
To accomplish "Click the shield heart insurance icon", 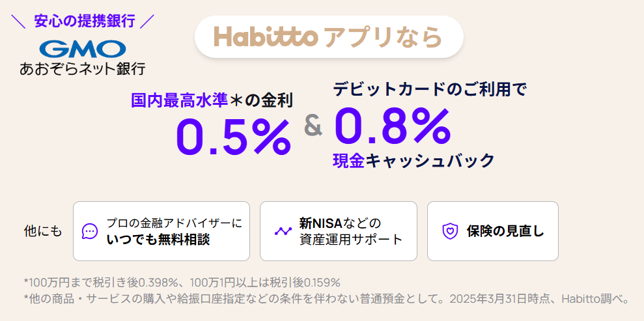I will [x=450, y=231].
